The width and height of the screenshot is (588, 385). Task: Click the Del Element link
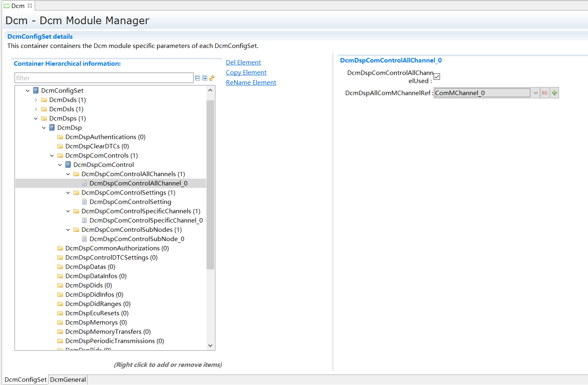point(243,62)
